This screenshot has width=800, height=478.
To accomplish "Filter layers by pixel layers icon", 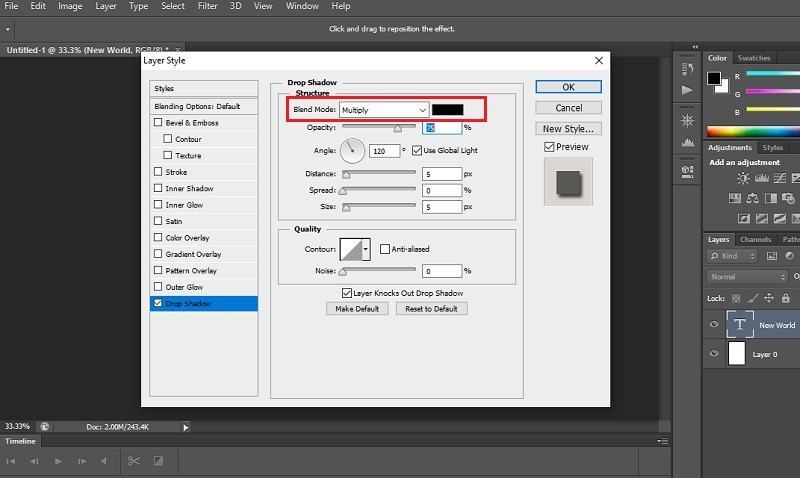I will (771, 256).
